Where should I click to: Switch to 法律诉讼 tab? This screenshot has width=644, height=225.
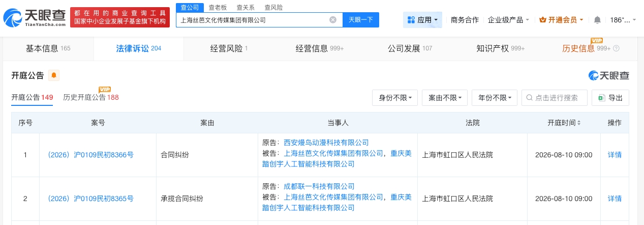[139, 49]
